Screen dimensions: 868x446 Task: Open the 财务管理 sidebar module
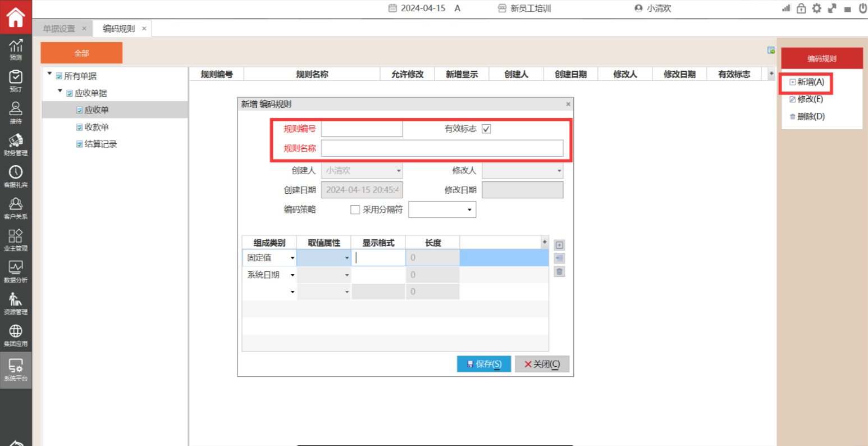(x=16, y=144)
